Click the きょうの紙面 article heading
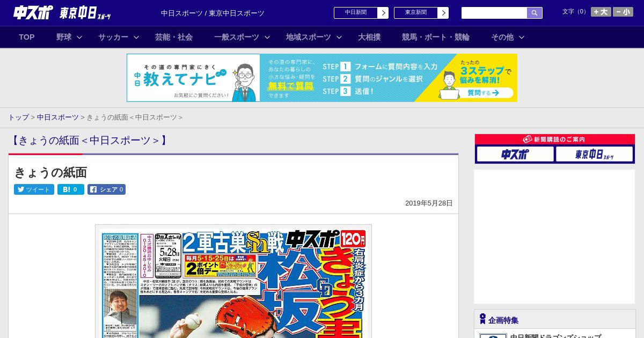This screenshot has height=338, width=644. point(50,172)
